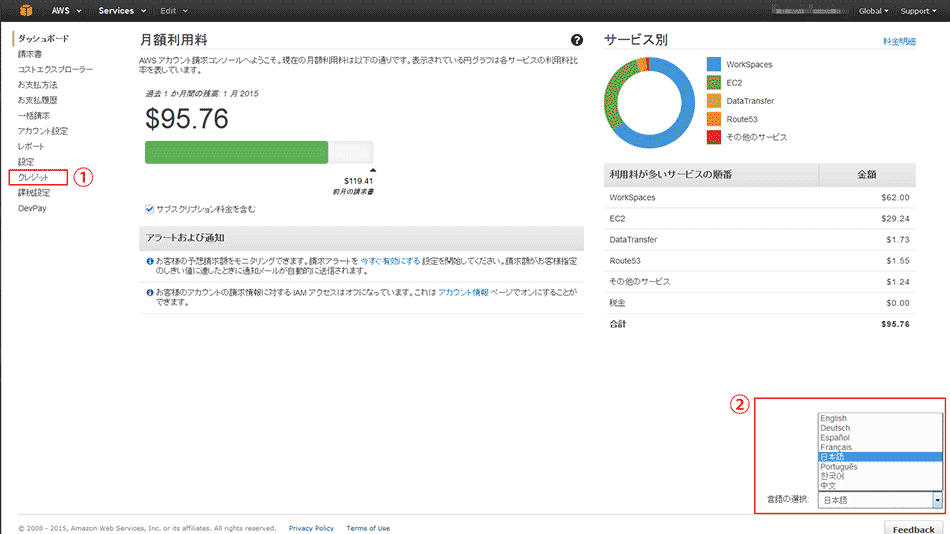
Task: Open お支払方法 in sidebar
Action: pos(38,85)
